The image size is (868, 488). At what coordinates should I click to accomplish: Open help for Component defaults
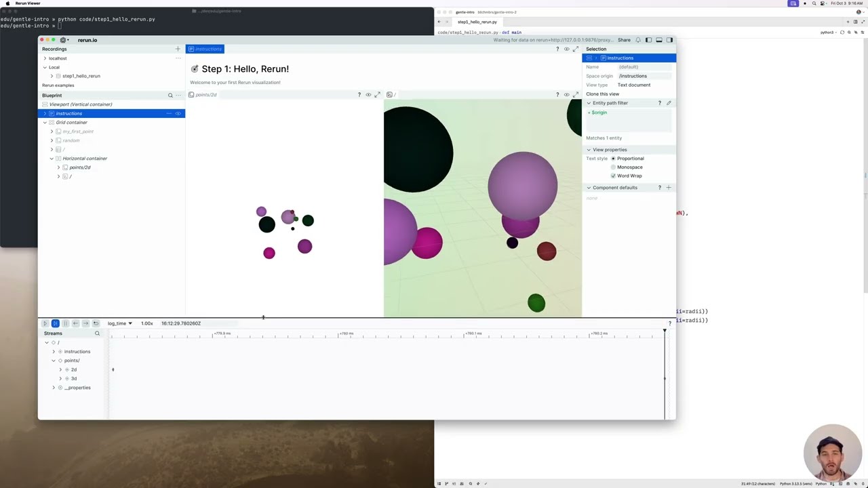(659, 188)
